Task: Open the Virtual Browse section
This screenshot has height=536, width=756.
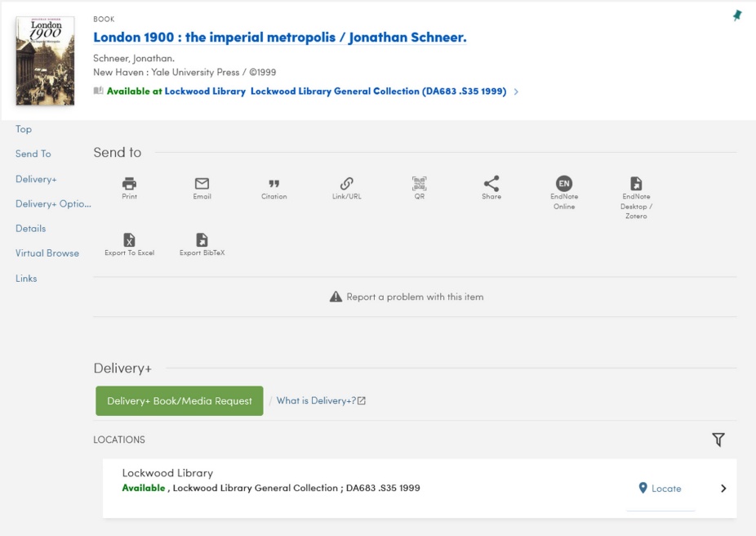Action: point(47,253)
